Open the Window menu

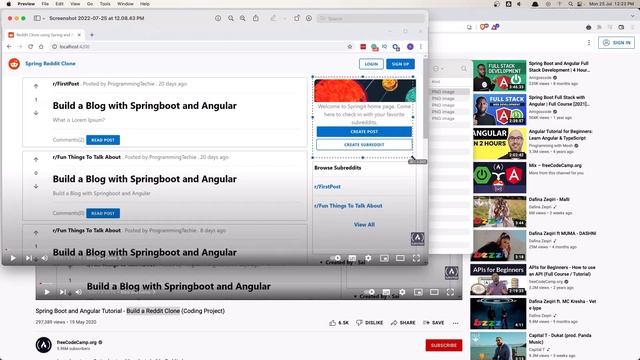(x=125, y=4)
